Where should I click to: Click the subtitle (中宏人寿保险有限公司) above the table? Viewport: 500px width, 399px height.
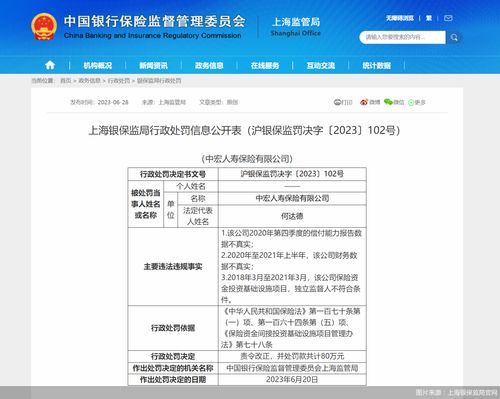pos(247,159)
